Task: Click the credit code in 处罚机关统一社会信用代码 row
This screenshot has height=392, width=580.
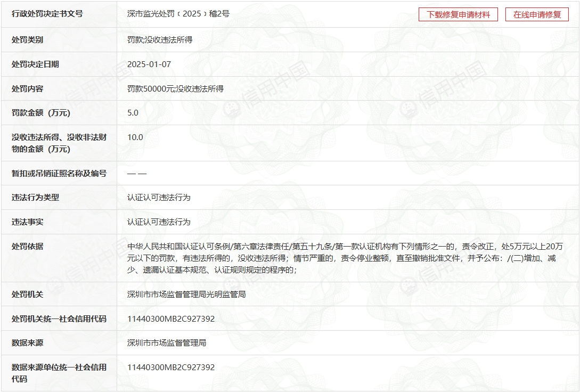Action: click(171, 318)
